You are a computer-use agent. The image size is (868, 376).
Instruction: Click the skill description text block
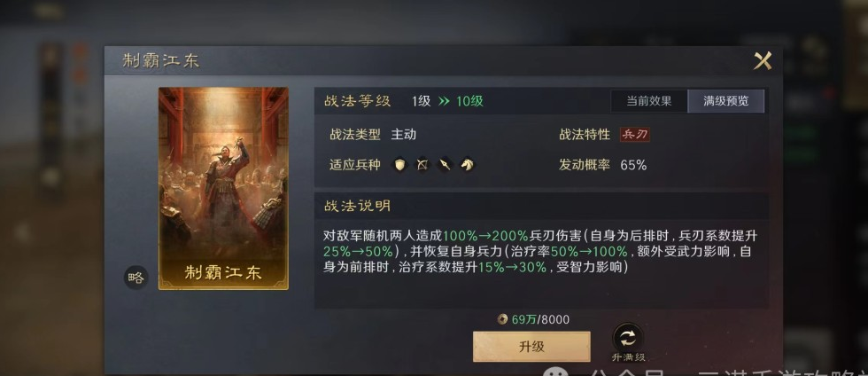(x=540, y=251)
